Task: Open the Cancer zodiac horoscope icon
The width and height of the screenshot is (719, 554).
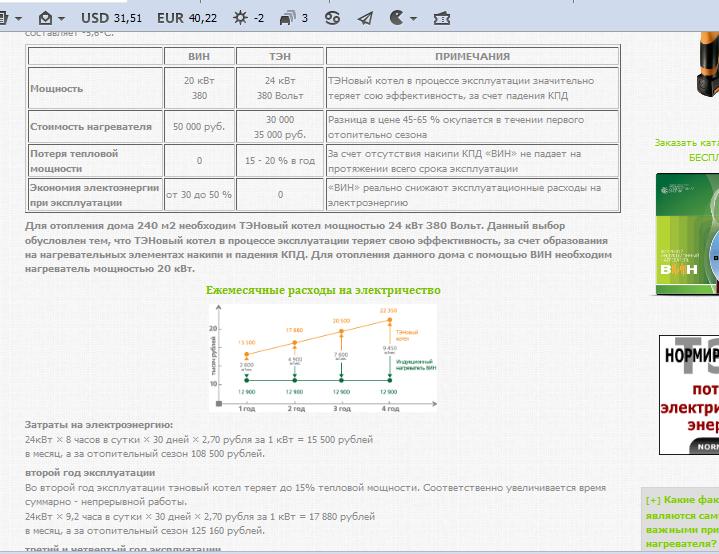Action: coord(332,18)
